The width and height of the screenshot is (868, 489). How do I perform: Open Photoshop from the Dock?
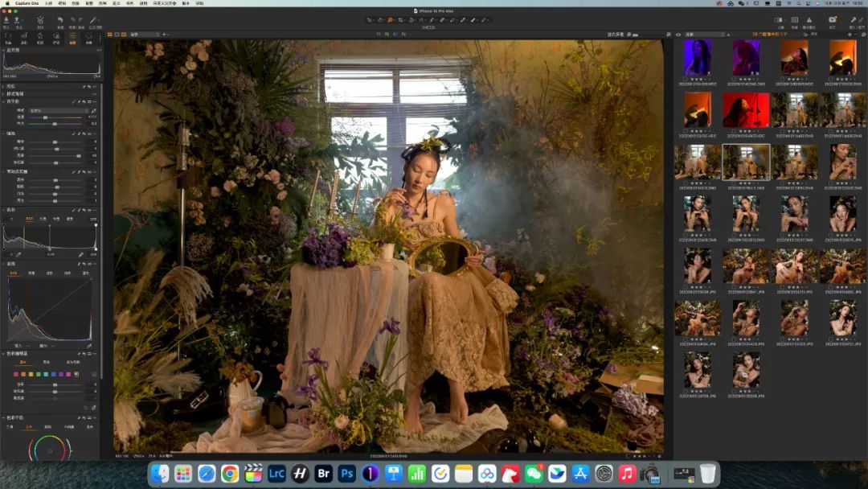[x=347, y=474]
